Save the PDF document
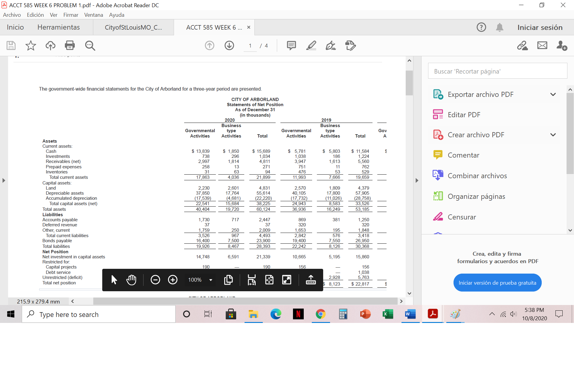The height and width of the screenshot is (392, 574). 10,45
